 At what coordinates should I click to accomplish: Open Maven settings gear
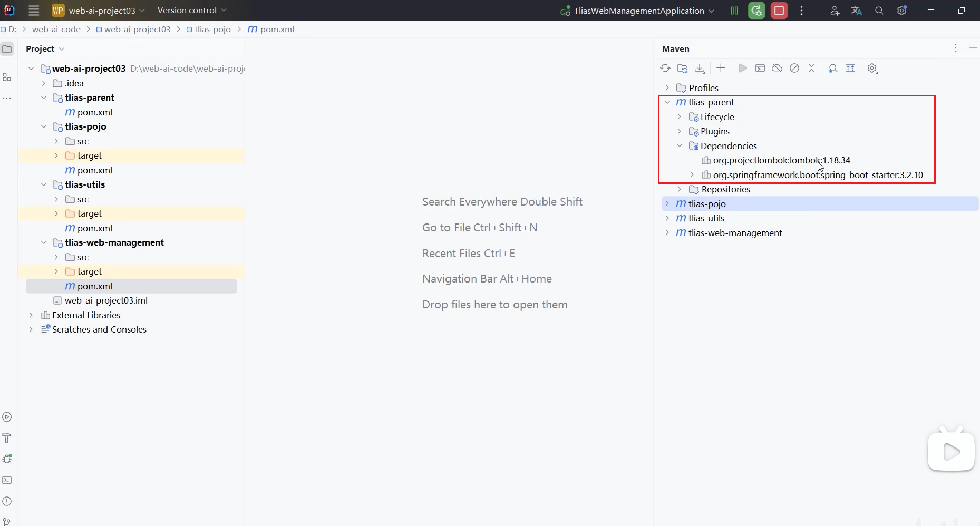tap(872, 69)
